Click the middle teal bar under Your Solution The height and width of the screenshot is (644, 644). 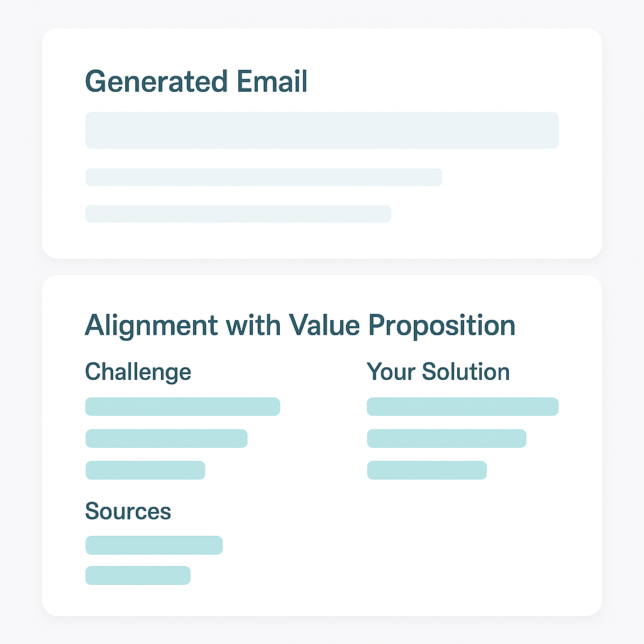[x=447, y=438]
